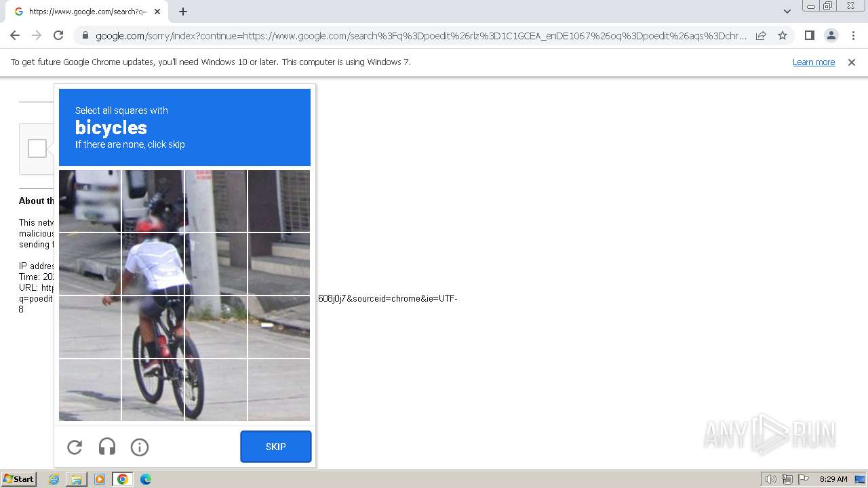Select the square with the rider's red helmet
This screenshot has width=868, height=488.
click(153, 201)
